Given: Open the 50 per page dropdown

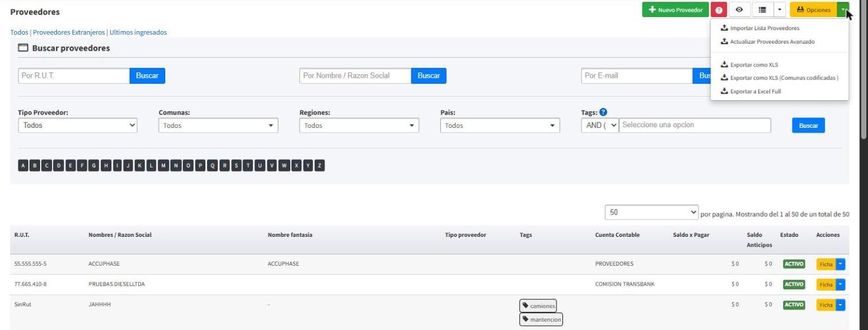Looking at the screenshot, I should pos(651,212).
